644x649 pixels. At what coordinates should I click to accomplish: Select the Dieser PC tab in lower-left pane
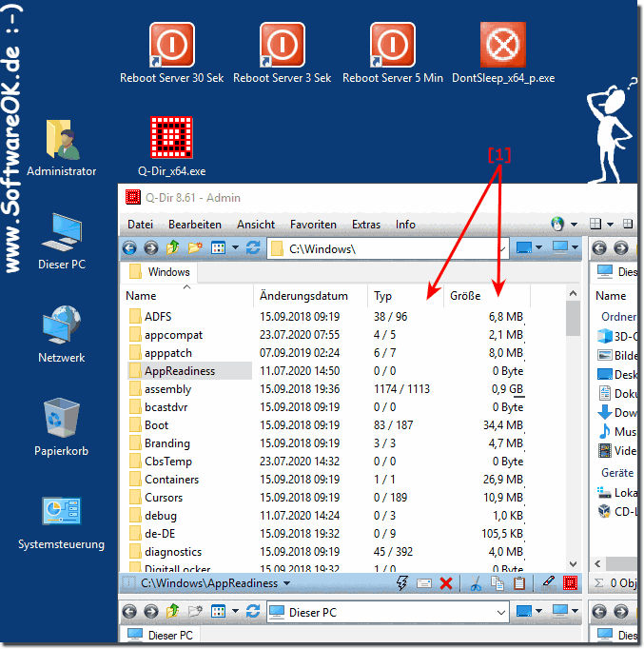(160, 635)
